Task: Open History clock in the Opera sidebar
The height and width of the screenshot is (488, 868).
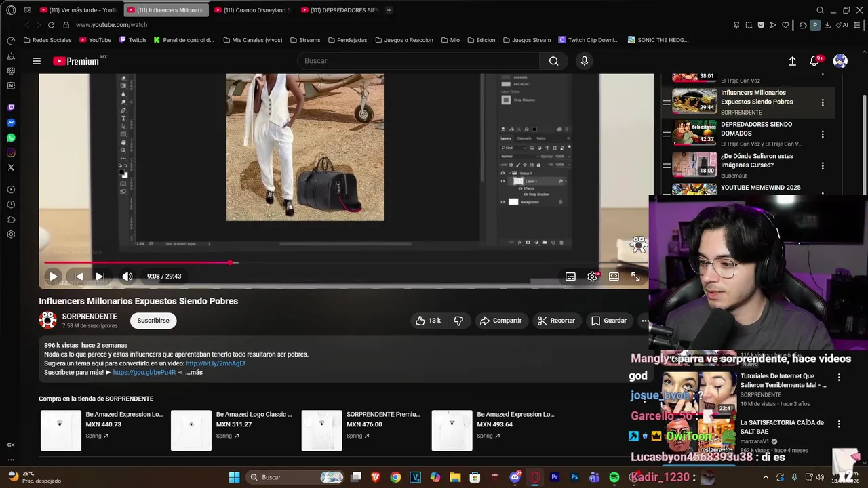Action: pos(11,205)
